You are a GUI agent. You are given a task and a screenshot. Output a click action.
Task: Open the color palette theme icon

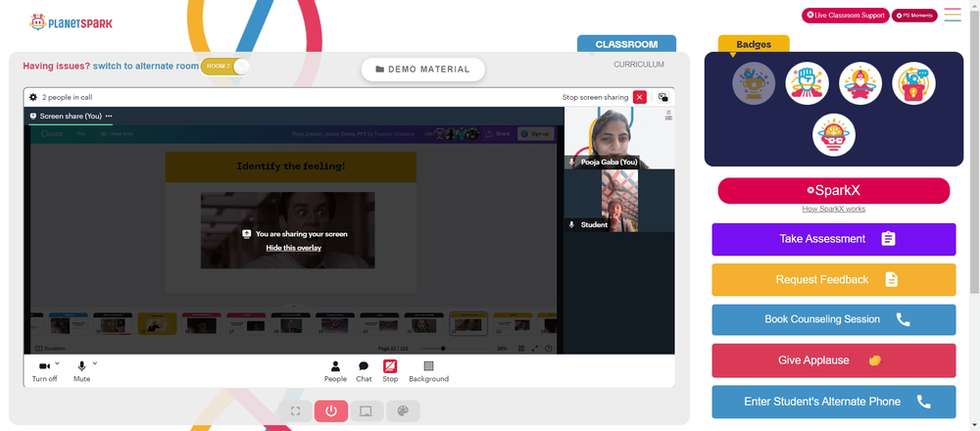point(403,411)
